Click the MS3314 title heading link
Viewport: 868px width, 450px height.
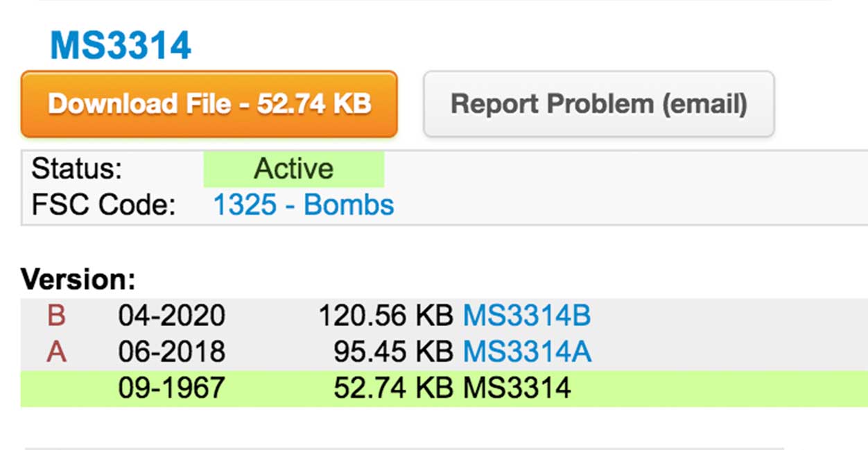coord(121,46)
